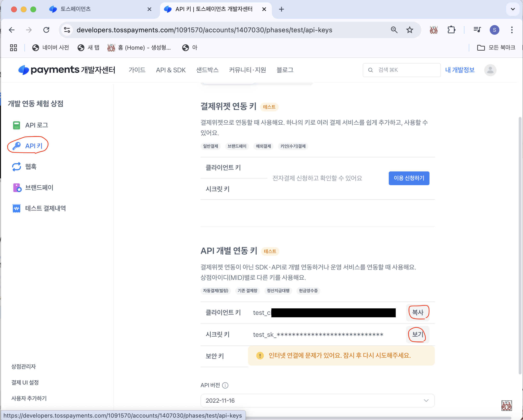The width and height of the screenshot is (523, 420).
Task: Open the 가이드 menu
Action: pos(137,70)
